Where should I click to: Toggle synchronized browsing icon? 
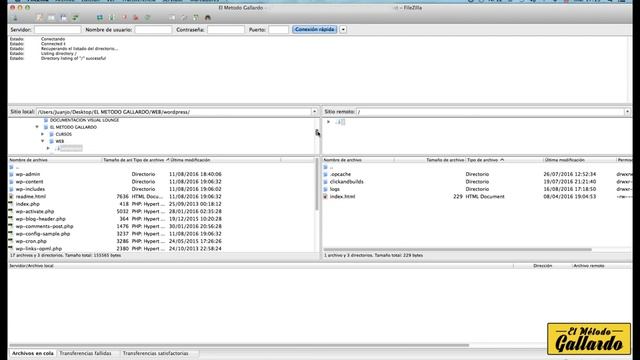pos(196,18)
